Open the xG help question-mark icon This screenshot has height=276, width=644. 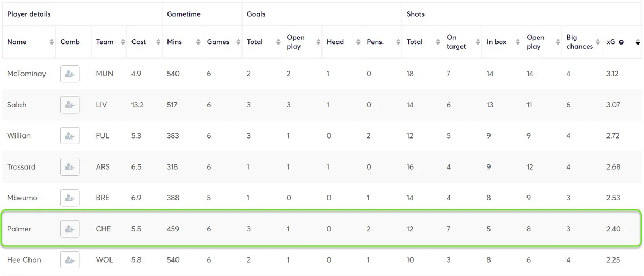click(x=621, y=42)
